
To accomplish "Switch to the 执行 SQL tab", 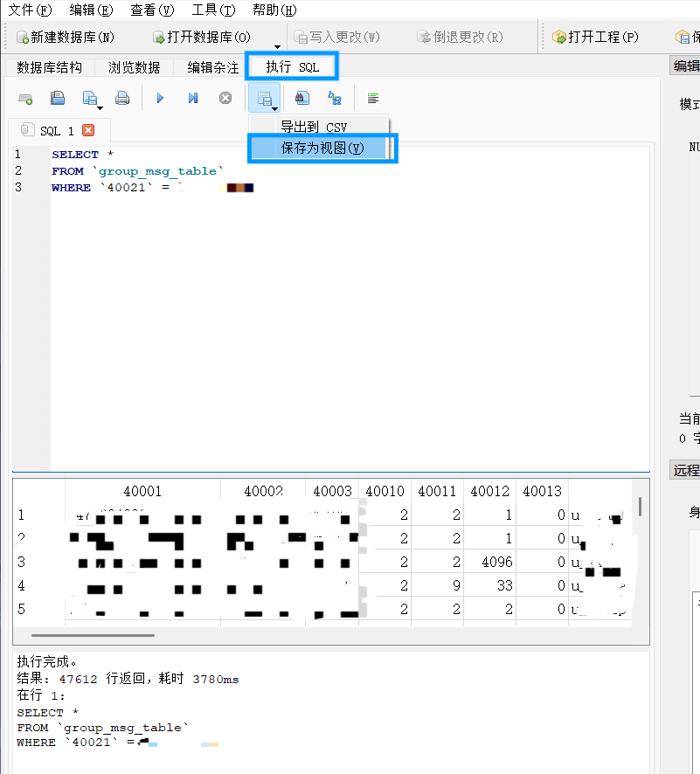I will [x=292, y=66].
